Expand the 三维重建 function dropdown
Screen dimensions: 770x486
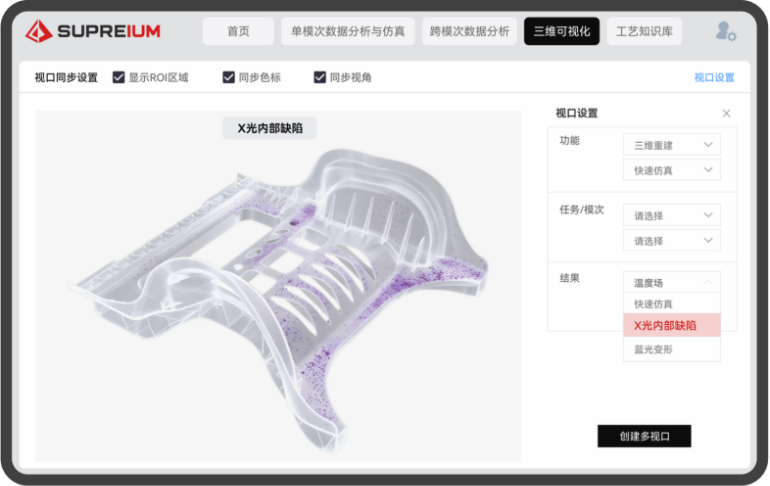[x=671, y=145]
